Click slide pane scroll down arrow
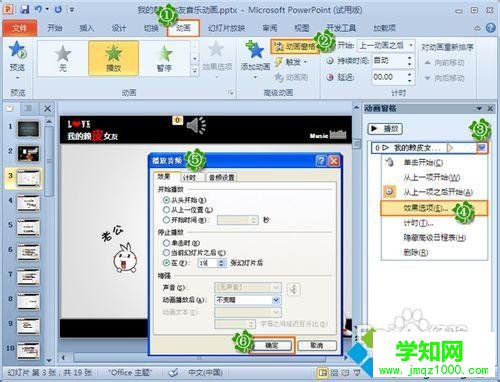 [x=49, y=360]
